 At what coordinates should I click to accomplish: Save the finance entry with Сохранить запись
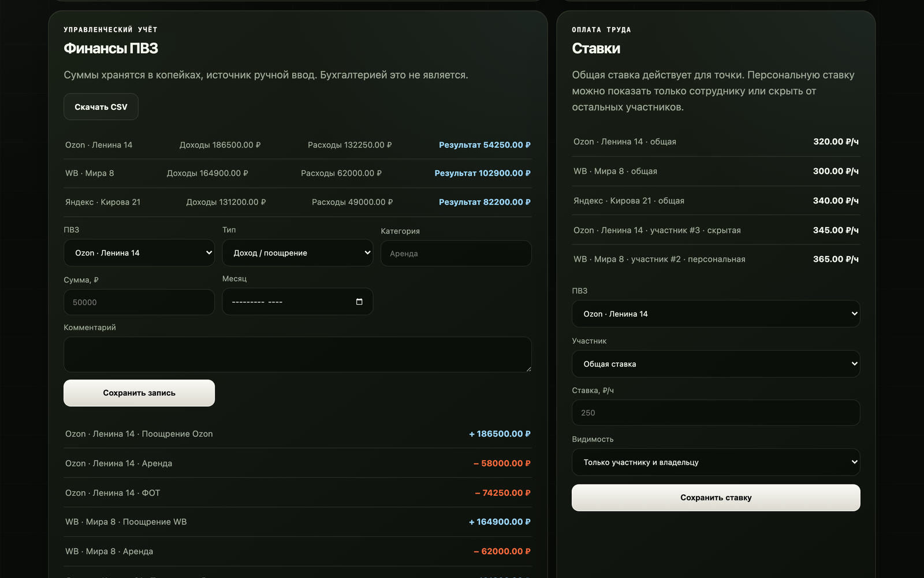(139, 393)
